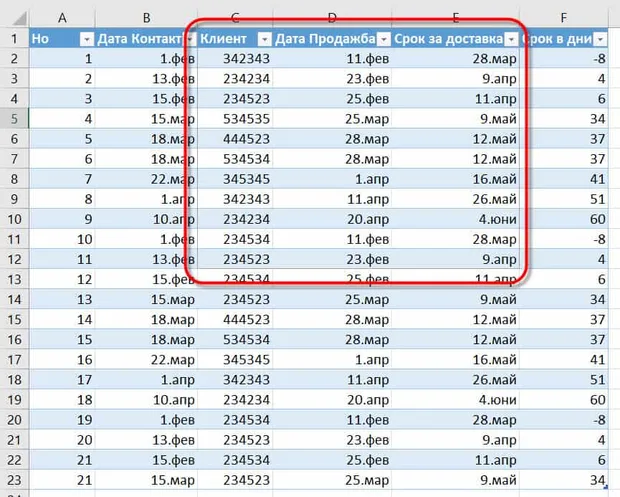Select sale date 25.мар in row 5
The height and width of the screenshot is (497, 620).
(x=332, y=119)
